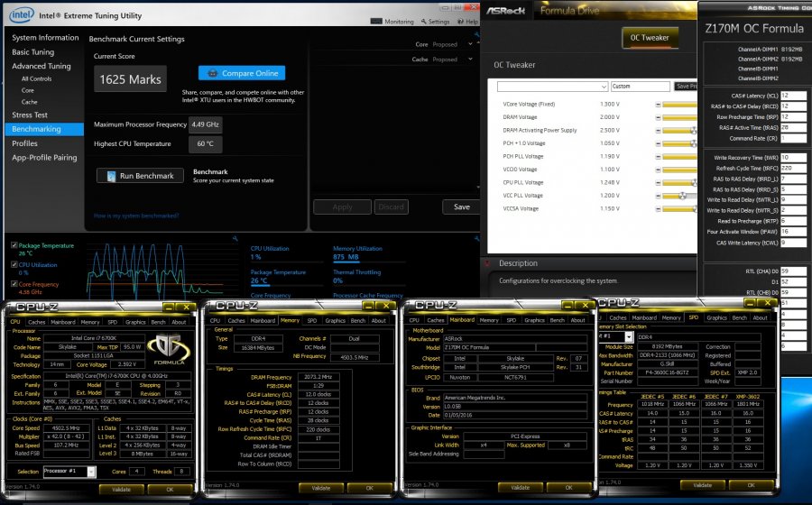Viewport: 812px width, 505px height.
Task: Open XTU Settings wrench
Action: (424, 22)
